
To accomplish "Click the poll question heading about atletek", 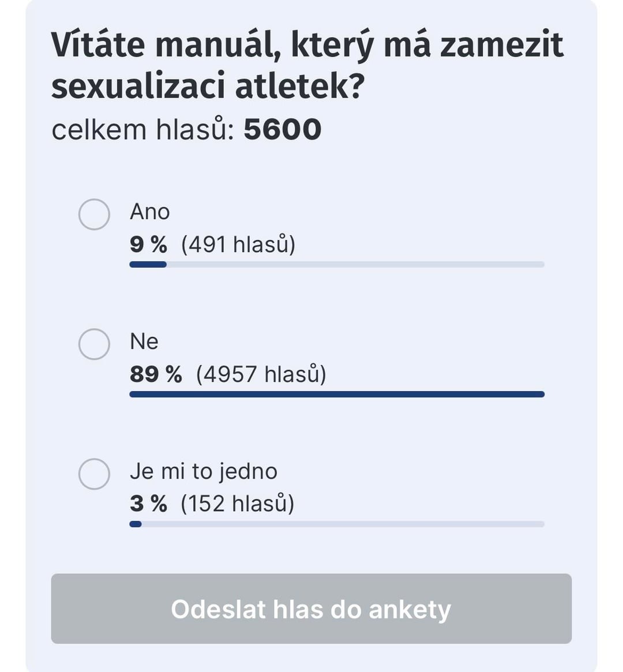I will coord(307,65).
